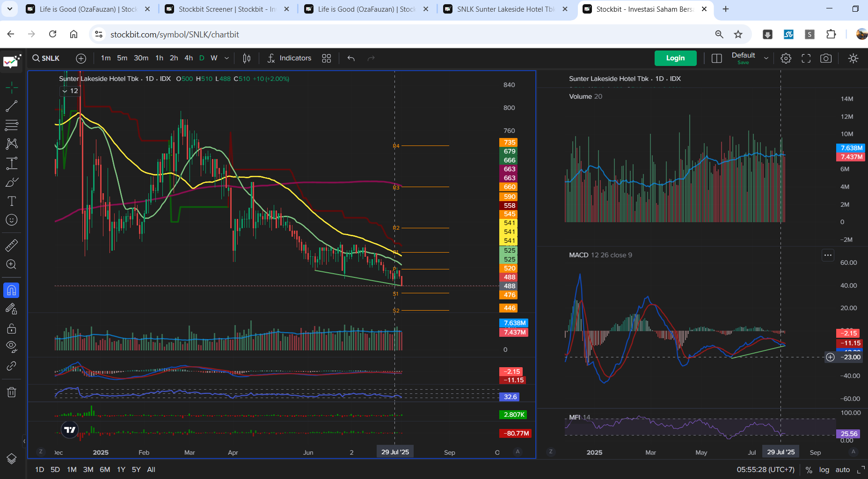Image resolution: width=868 pixels, height=479 pixels.
Task: Enter fullscreen mode
Action: (806, 58)
